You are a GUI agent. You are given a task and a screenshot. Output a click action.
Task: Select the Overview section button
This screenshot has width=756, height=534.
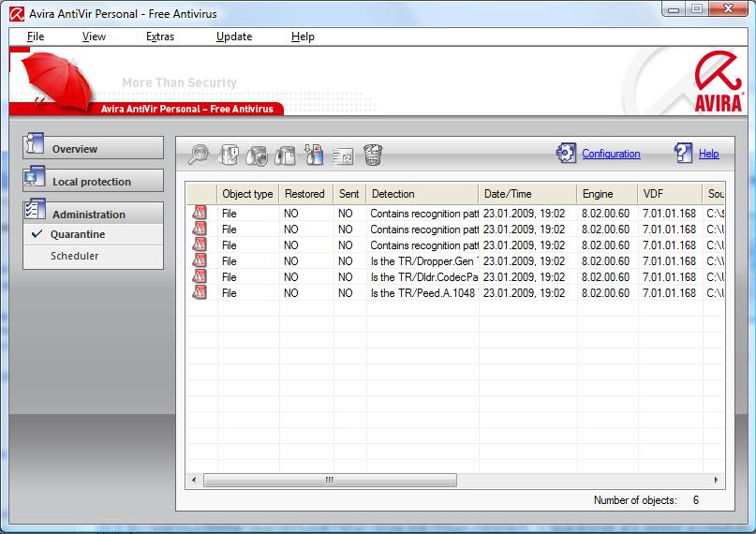(93, 147)
